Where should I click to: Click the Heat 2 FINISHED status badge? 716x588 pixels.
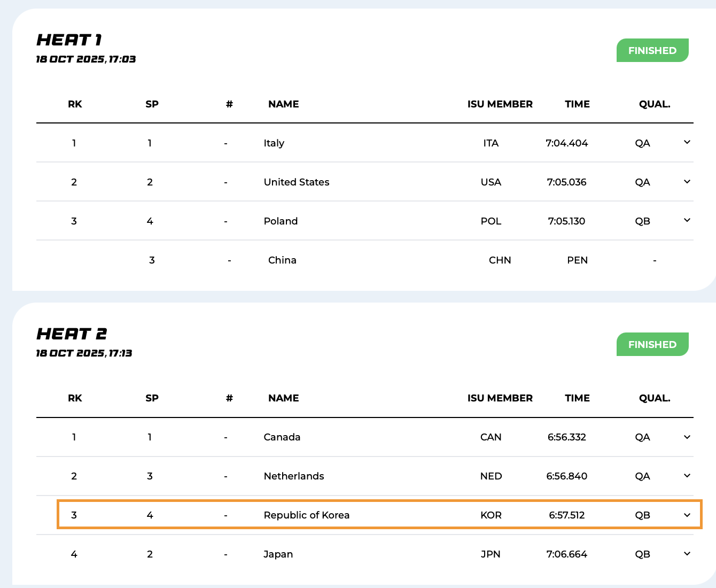(652, 345)
